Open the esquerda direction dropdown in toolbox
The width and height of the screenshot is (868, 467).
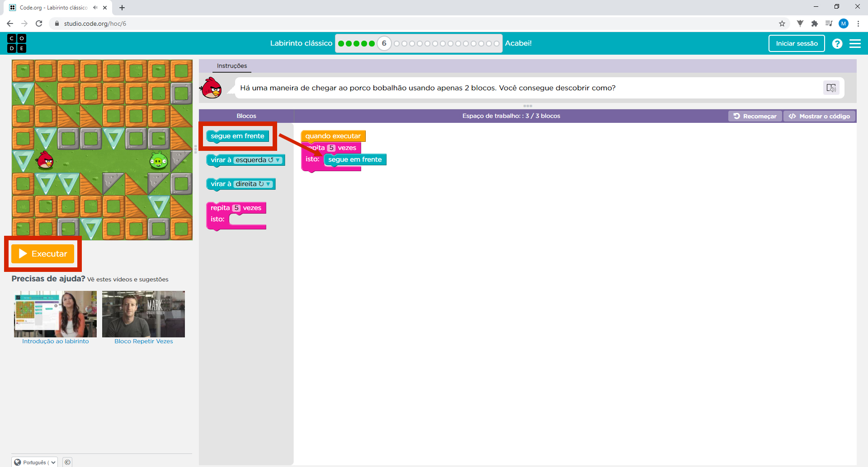pyautogui.click(x=258, y=160)
